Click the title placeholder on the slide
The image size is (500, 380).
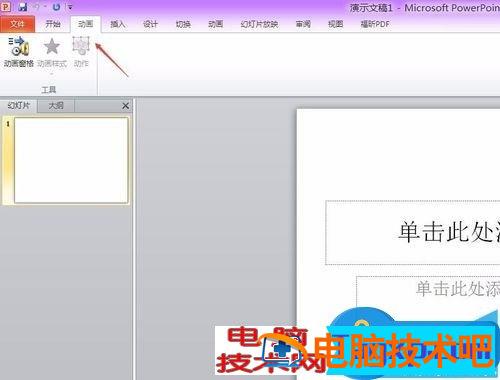(413, 232)
